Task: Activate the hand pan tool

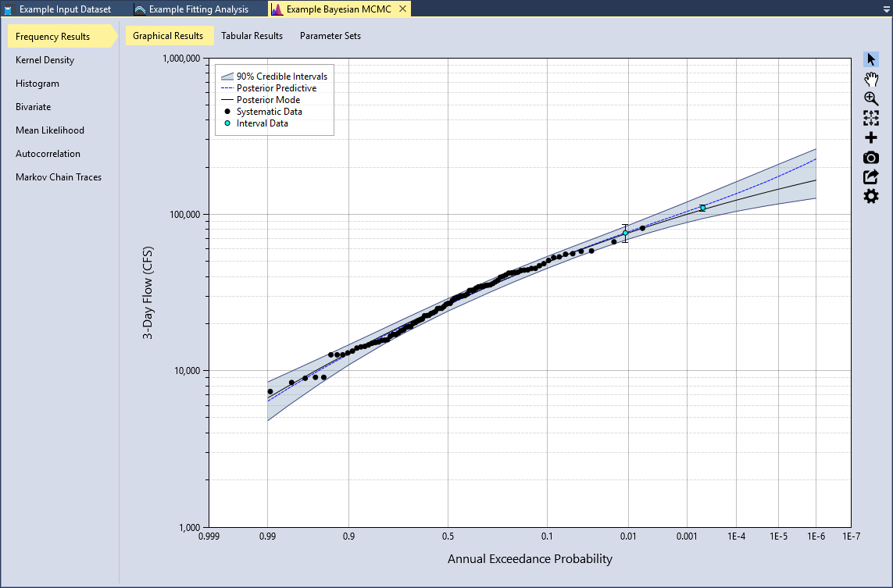Action: [x=870, y=78]
